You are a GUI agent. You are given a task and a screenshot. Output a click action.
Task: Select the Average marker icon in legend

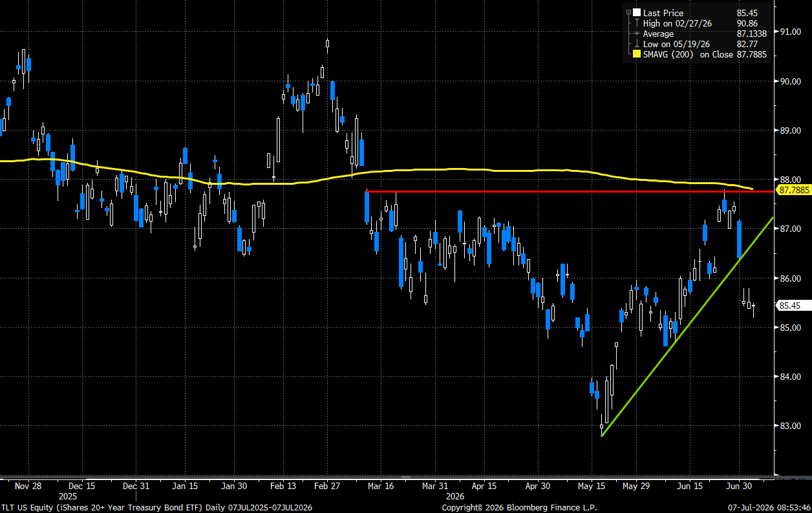pos(637,34)
